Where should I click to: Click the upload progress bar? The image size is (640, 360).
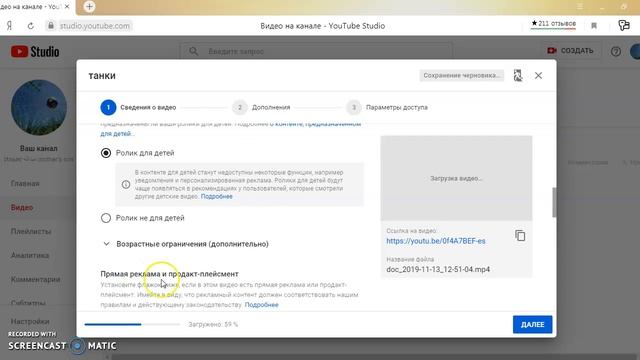pyautogui.click(x=132, y=324)
